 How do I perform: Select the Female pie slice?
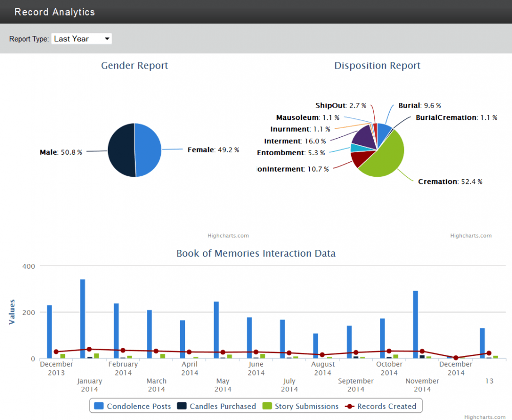coord(148,150)
